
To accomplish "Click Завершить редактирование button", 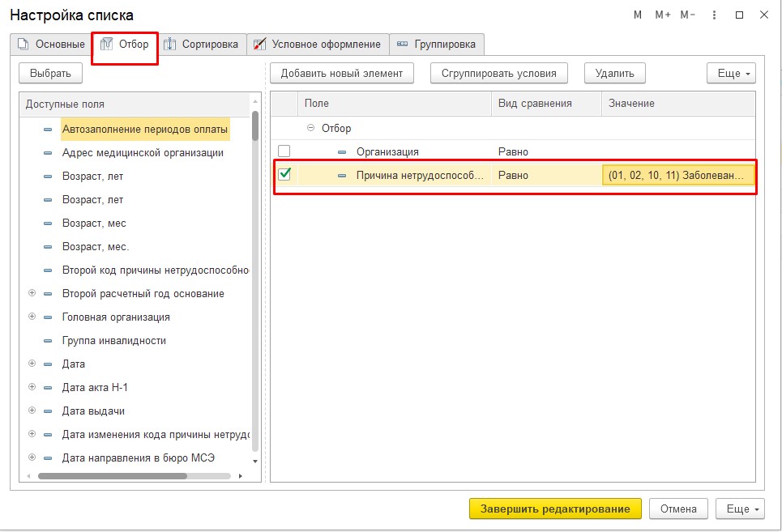I will tap(555, 509).
